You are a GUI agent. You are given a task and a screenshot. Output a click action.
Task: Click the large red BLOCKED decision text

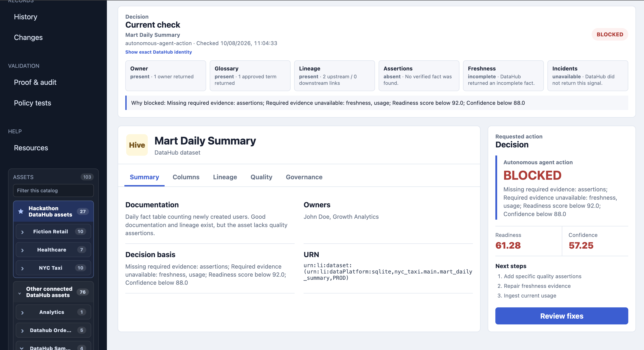pos(532,175)
